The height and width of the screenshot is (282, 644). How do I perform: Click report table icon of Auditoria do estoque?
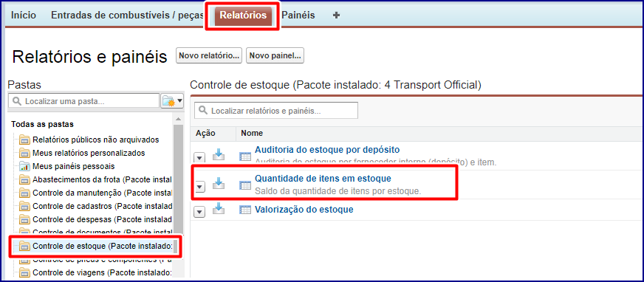coord(245,156)
